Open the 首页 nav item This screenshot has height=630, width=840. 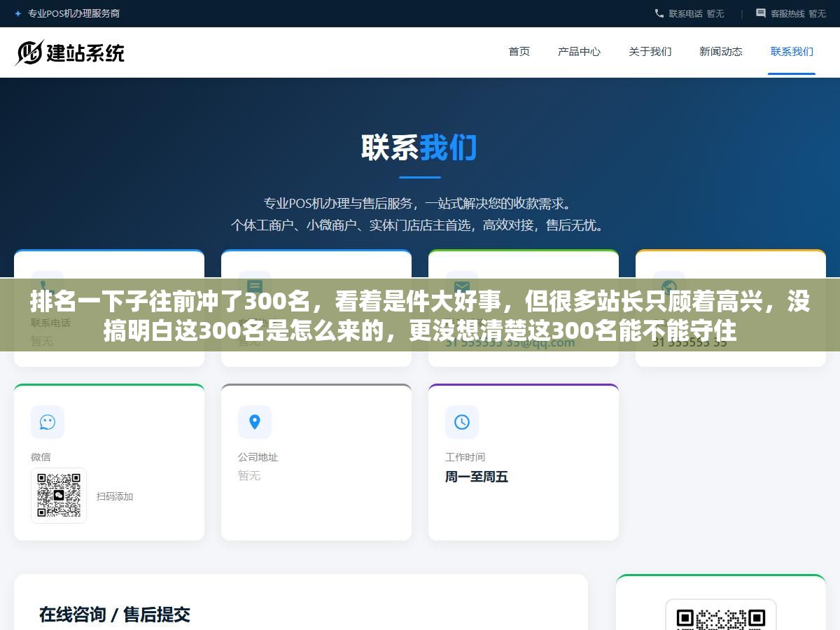(519, 51)
